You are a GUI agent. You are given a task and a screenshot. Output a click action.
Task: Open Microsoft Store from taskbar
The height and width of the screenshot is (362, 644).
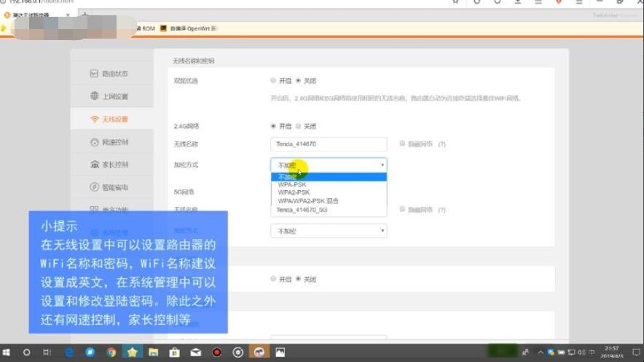tap(175, 352)
